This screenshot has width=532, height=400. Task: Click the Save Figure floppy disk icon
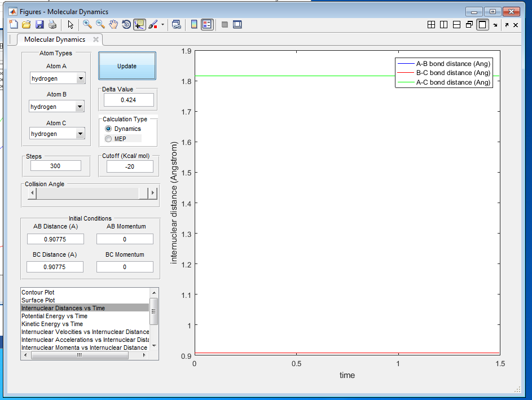[39, 24]
